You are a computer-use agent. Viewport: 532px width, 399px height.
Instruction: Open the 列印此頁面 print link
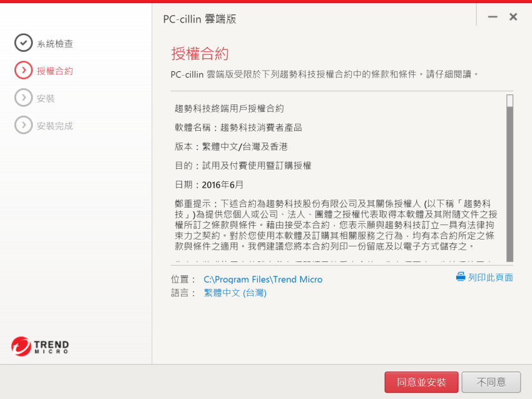coord(490,277)
